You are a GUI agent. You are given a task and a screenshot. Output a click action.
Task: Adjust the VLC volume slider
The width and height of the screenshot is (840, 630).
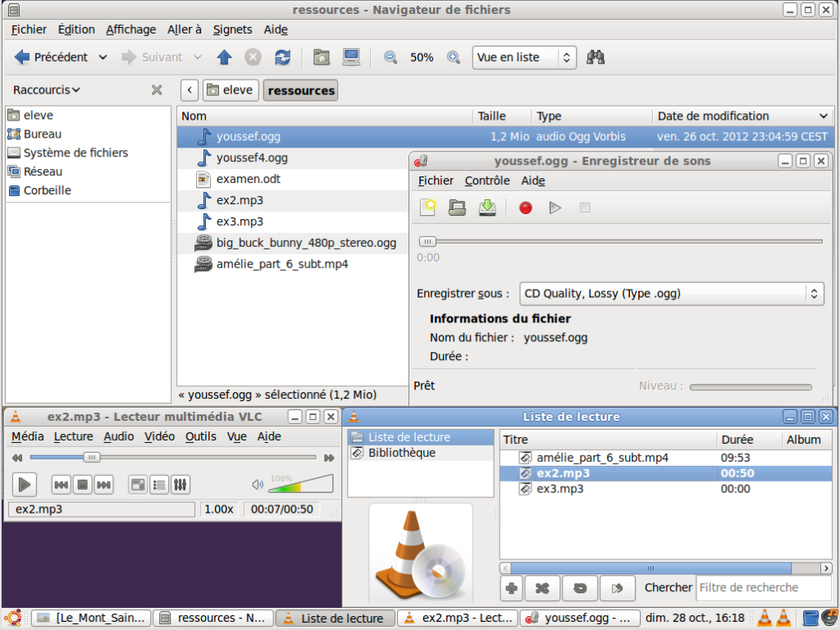point(299,484)
